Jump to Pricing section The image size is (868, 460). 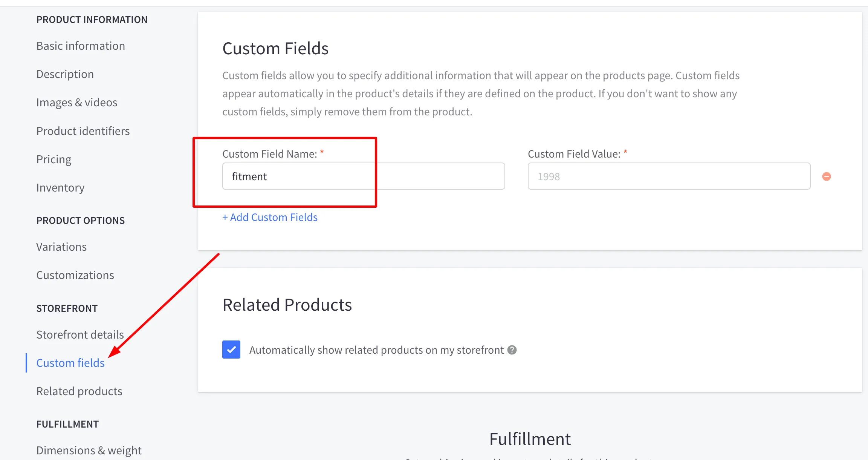[x=54, y=159]
